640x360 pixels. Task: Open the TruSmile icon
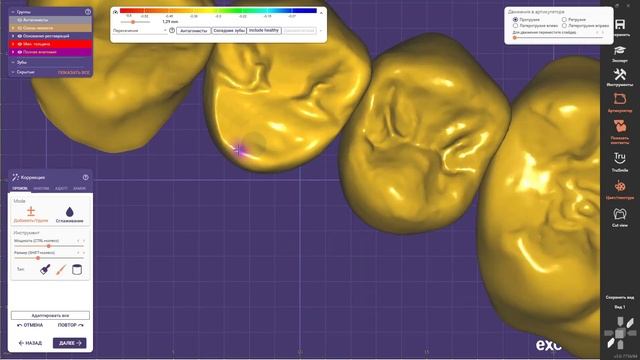pyautogui.click(x=620, y=158)
